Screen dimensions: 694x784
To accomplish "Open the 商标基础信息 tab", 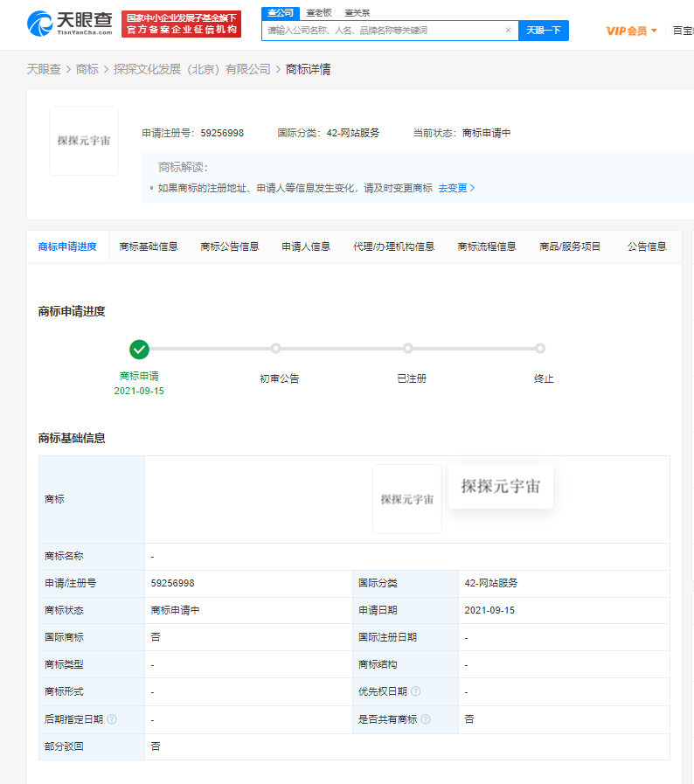I will tap(149, 246).
